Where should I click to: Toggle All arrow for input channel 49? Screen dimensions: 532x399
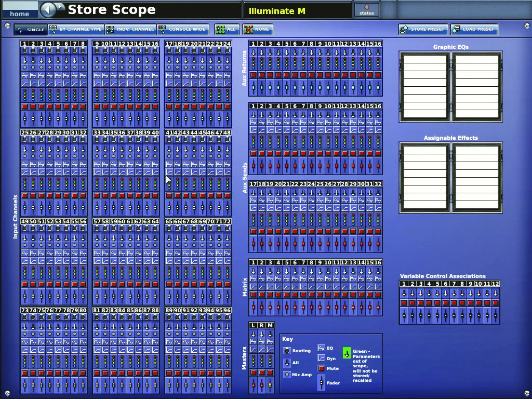pyautogui.click(x=25, y=238)
